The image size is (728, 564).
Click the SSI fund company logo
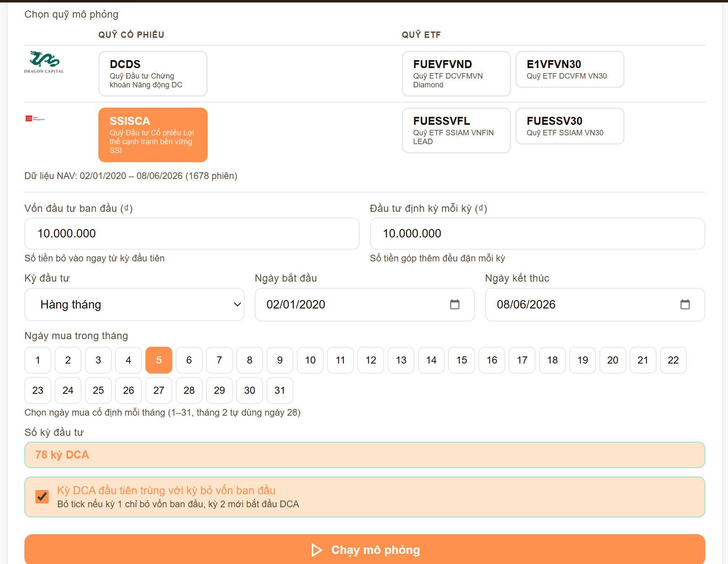(35, 119)
